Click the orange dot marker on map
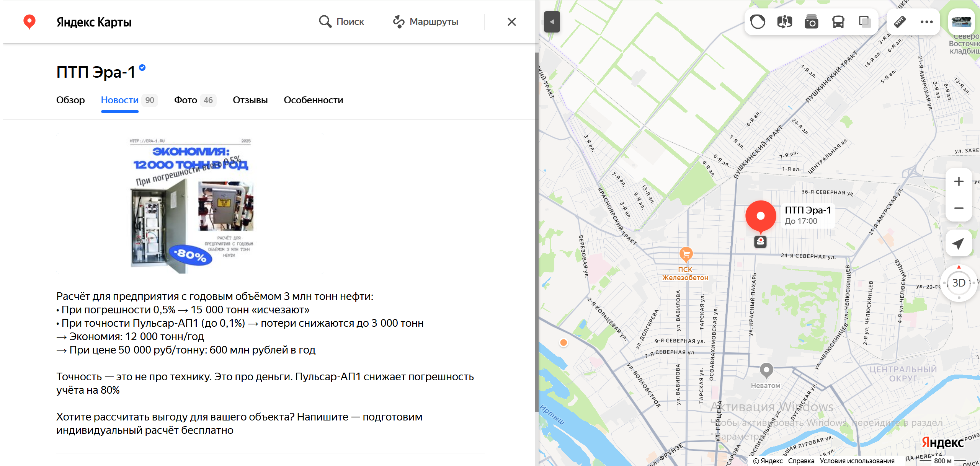This screenshot has height=466, width=980. pos(563,343)
